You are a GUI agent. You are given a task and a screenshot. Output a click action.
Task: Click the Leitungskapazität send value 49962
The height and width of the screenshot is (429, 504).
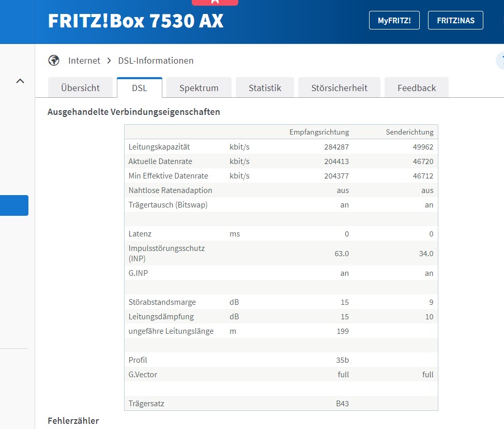[x=423, y=147]
